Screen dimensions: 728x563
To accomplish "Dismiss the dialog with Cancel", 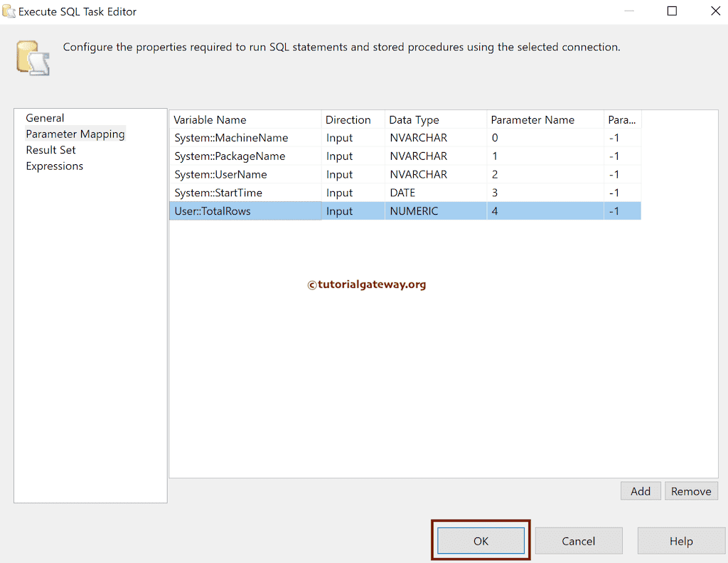I will tap(578, 540).
